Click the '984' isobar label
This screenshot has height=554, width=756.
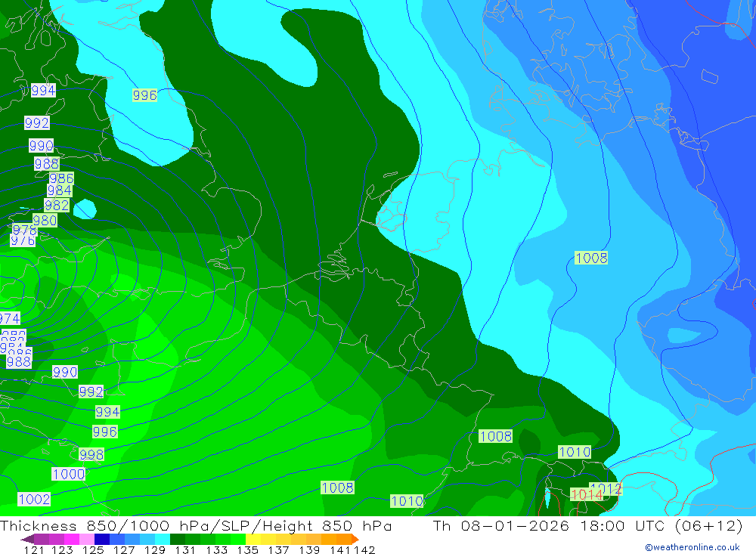[x=60, y=190]
